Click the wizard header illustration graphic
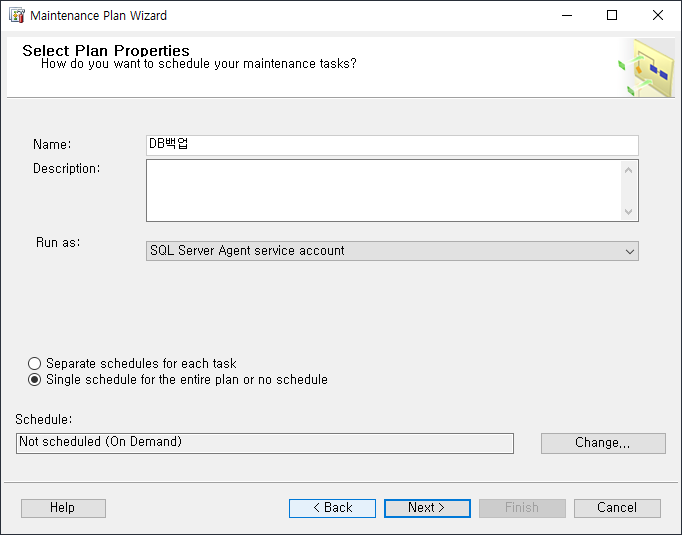Viewport: 682px width, 535px height. (646, 67)
